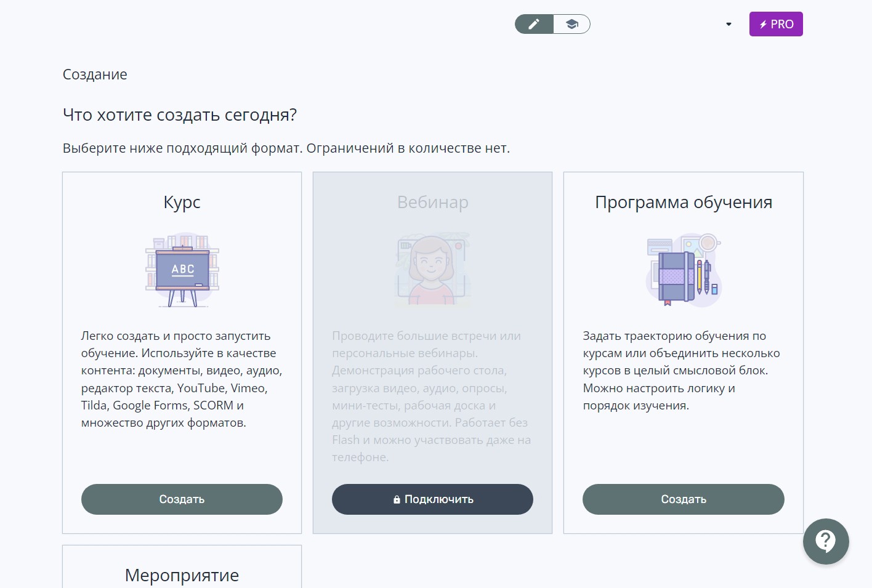872x588 pixels.
Task: Click the Программа обучения notebook illustration
Action: tap(684, 270)
